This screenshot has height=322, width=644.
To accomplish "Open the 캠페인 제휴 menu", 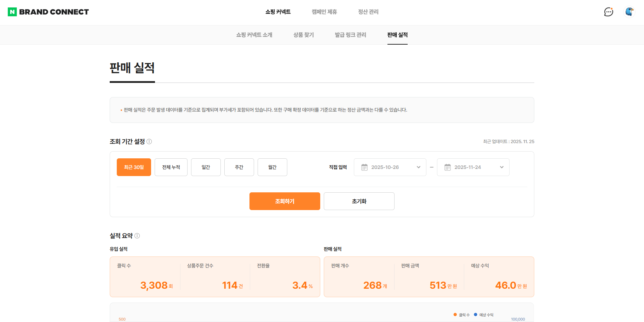I will pyautogui.click(x=324, y=12).
